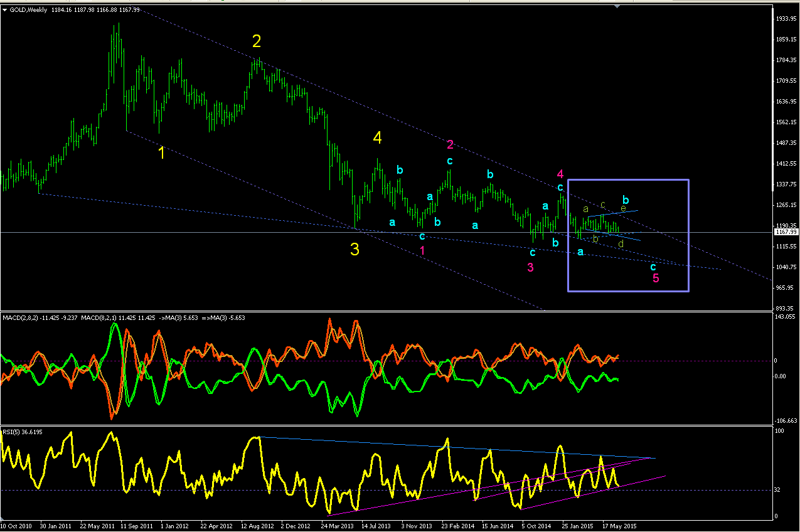Click the 24 Mar 2013 date label
The width and height of the screenshot is (800, 532).
pos(338,526)
